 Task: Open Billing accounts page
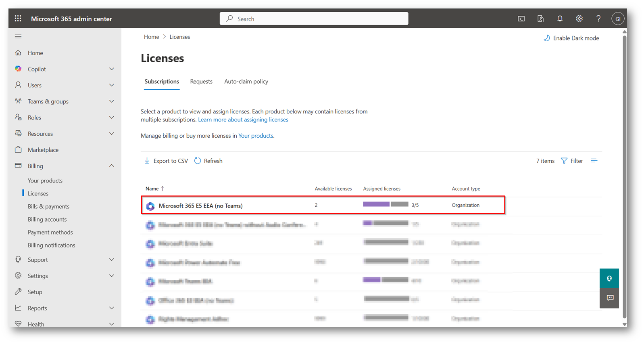[47, 219]
